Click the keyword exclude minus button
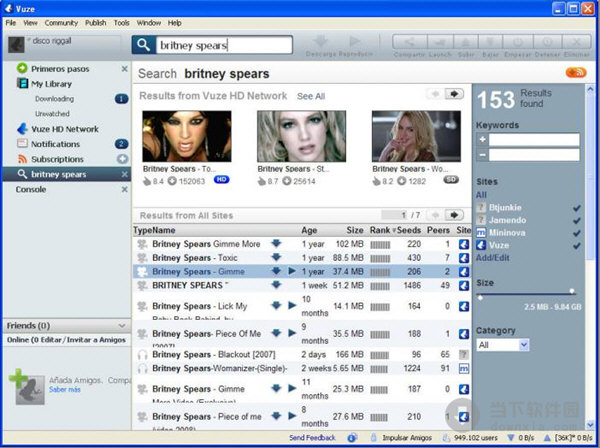The width and height of the screenshot is (600, 448). point(483,155)
